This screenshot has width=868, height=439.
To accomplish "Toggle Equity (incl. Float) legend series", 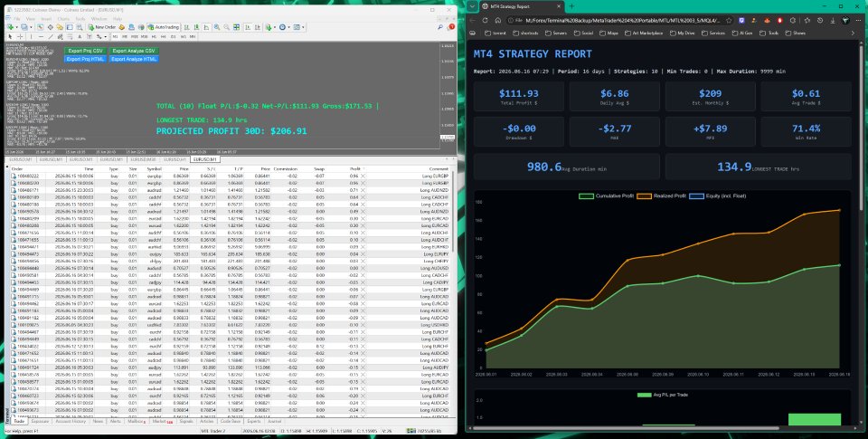I will coord(717,196).
